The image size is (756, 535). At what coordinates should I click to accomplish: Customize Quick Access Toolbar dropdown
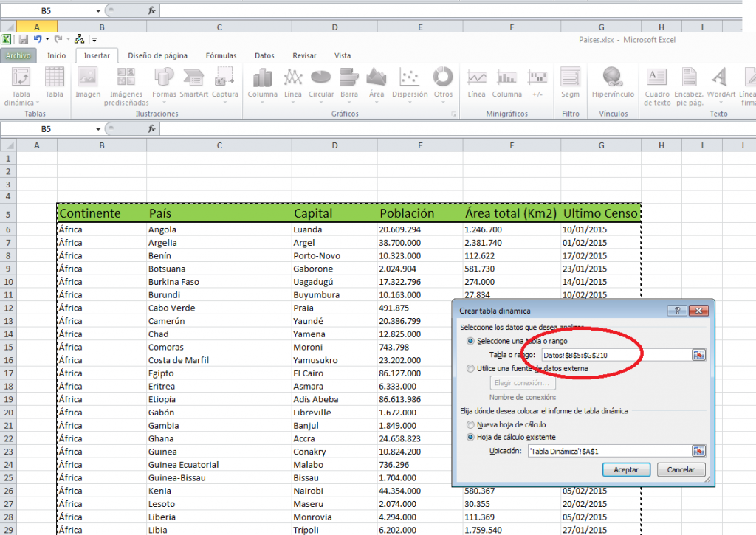pyautogui.click(x=94, y=40)
